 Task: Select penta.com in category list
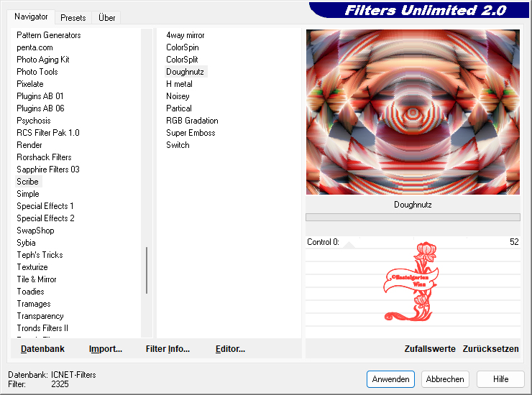pyautogui.click(x=35, y=47)
